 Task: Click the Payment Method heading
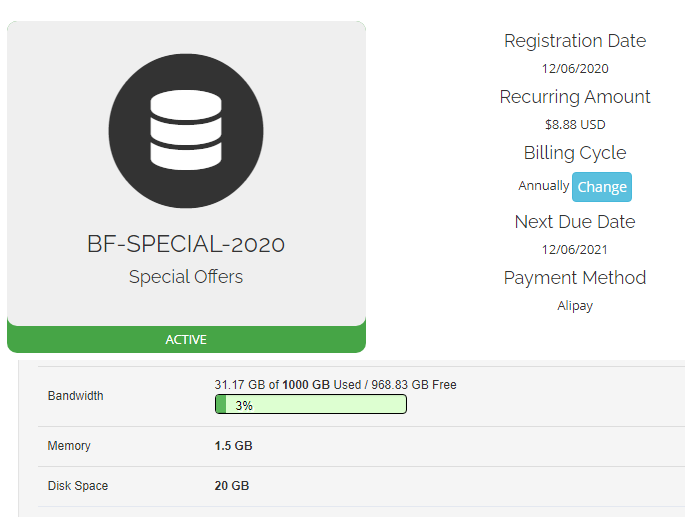coord(575,278)
